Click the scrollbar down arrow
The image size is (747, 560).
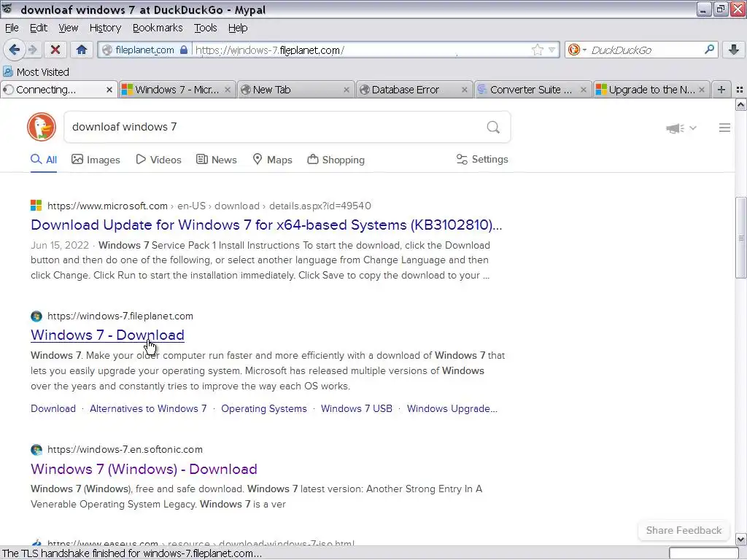click(x=740, y=540)
